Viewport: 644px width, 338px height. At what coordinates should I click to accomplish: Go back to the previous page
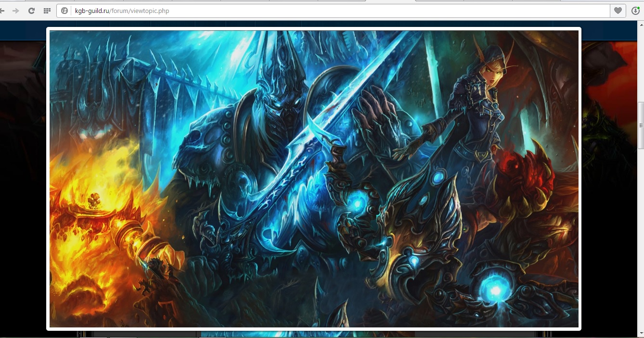(x=2, y=11)
